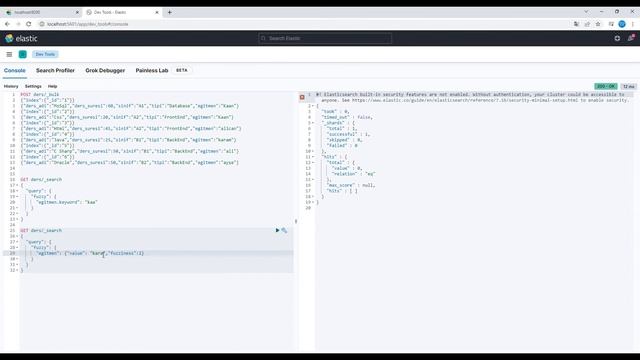Collapse the request block at line 17
This screenshot has width=640, height=360.
(17, 185)
